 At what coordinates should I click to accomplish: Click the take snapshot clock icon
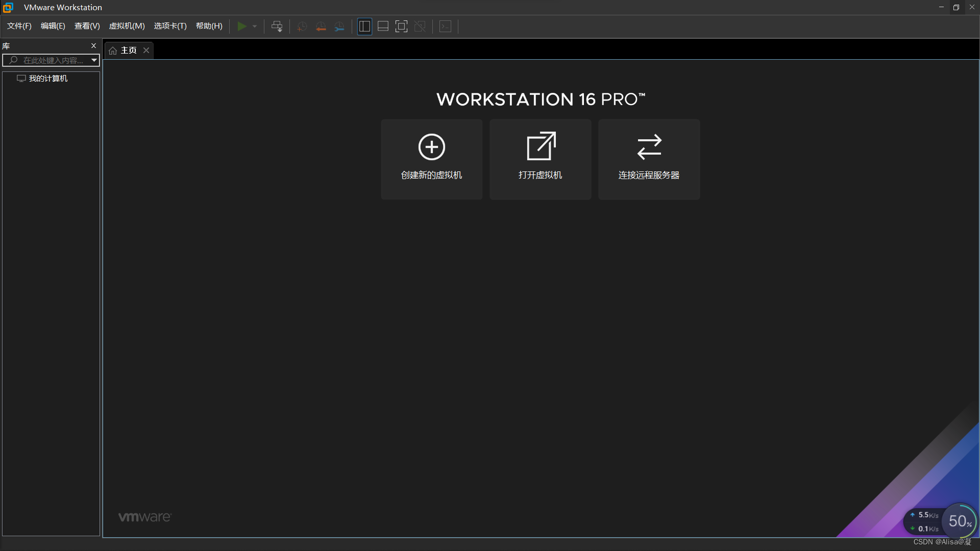(x=302, y=27)
